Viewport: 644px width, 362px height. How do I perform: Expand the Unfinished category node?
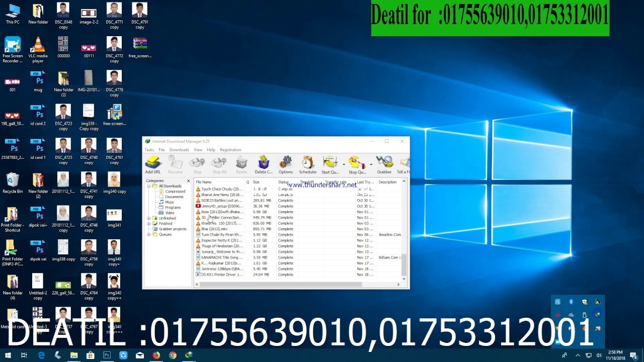pyautogui.click(x=149, y=218)
